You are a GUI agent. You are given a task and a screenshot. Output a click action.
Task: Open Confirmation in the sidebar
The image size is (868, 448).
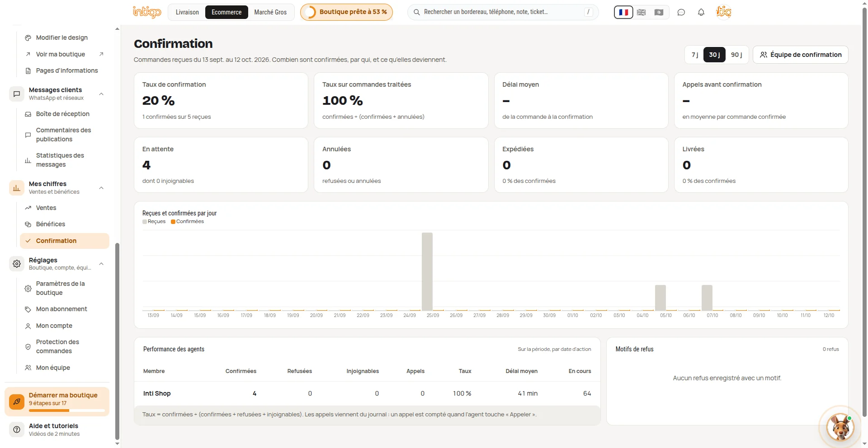point(65,241)
